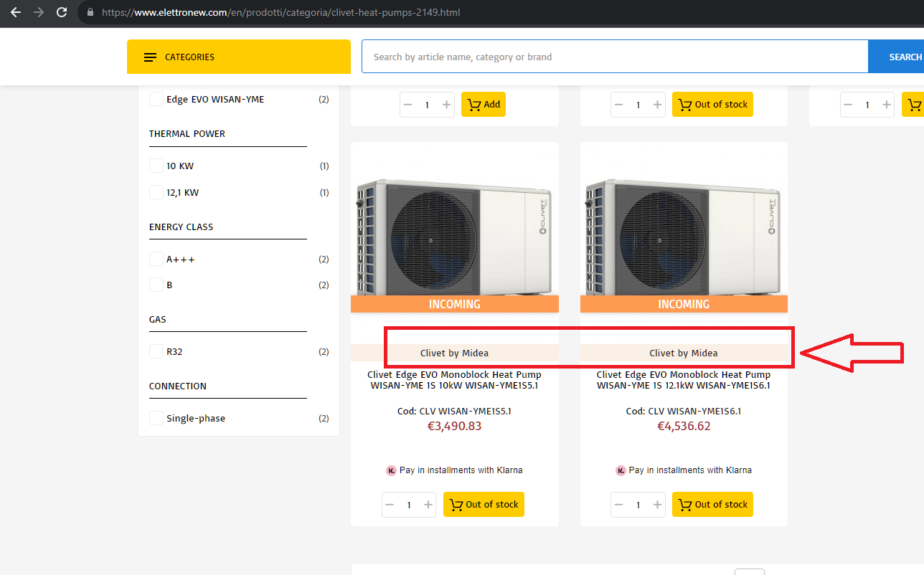Click the 12.1kW heat pump product image
The height and width of the screenshot is (575, 924).
point(684,237)
